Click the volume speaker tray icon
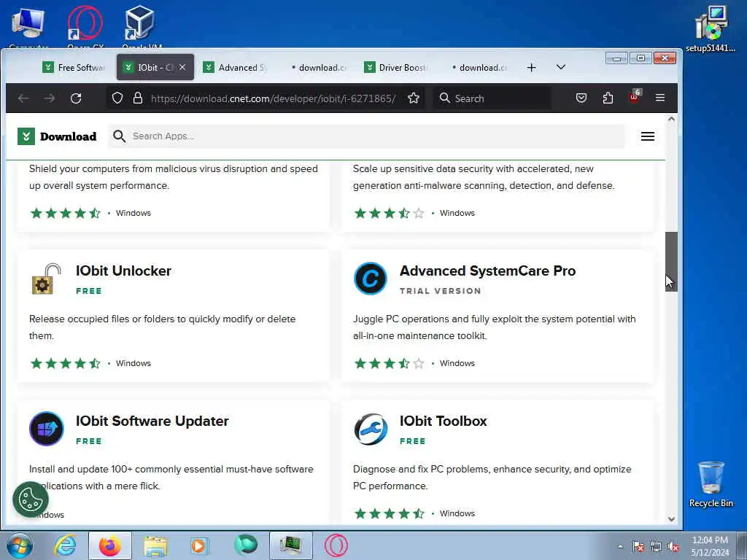 point(673,547)
